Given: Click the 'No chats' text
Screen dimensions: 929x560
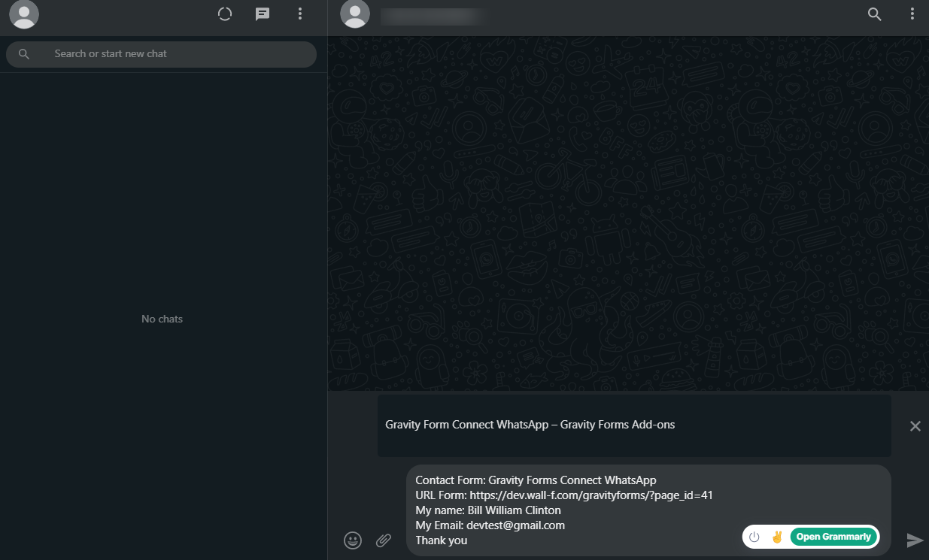Looking at the screenshot, I should pyautogui.click(x=162, y=319).
